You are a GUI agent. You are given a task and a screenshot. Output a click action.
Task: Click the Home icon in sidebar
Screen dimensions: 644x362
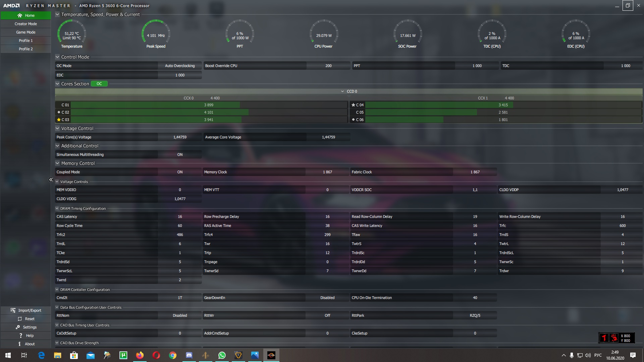pyautogui.click(x=20, y=15)
